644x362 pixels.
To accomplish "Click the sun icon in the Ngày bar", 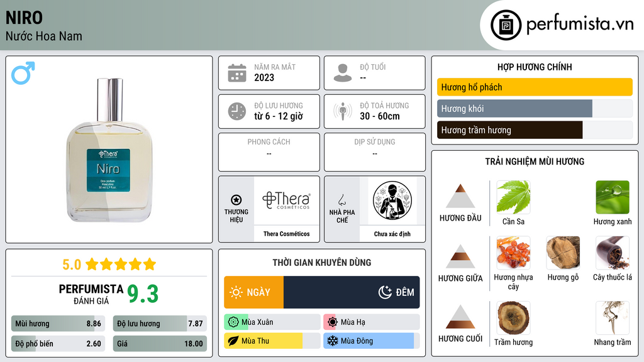I will click(236, 292).
